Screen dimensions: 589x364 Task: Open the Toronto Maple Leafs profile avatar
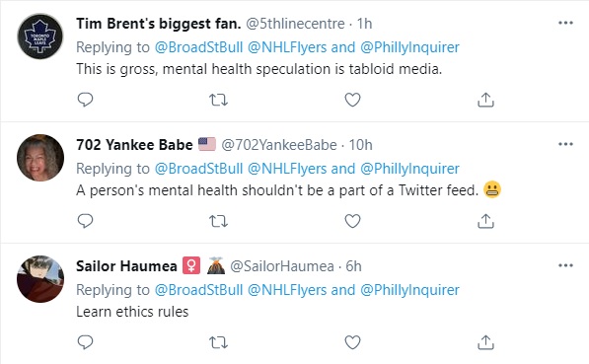(x=40, y=36)
